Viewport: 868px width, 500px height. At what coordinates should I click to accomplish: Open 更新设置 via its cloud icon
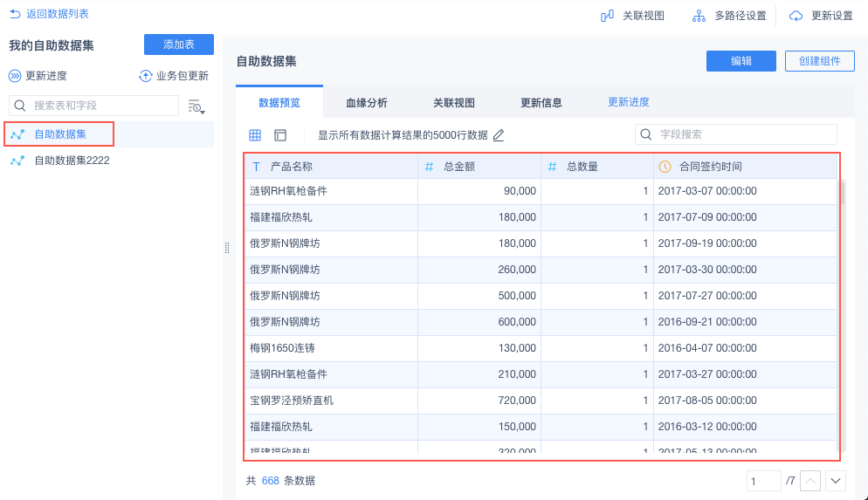pyautogui.click(x=796, y=16)
